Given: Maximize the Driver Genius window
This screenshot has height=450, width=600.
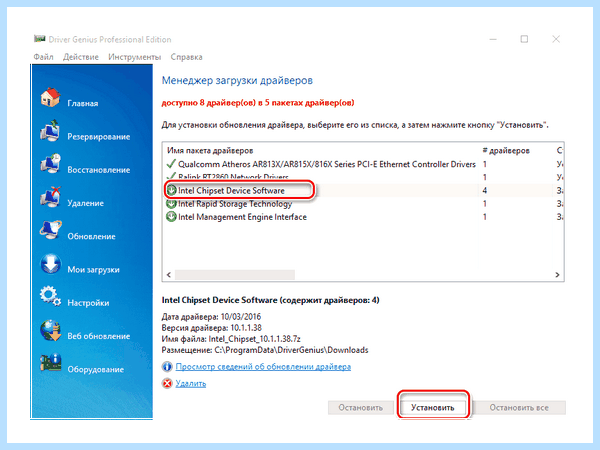Looking at the screenshot, I should tap(524, 39).
